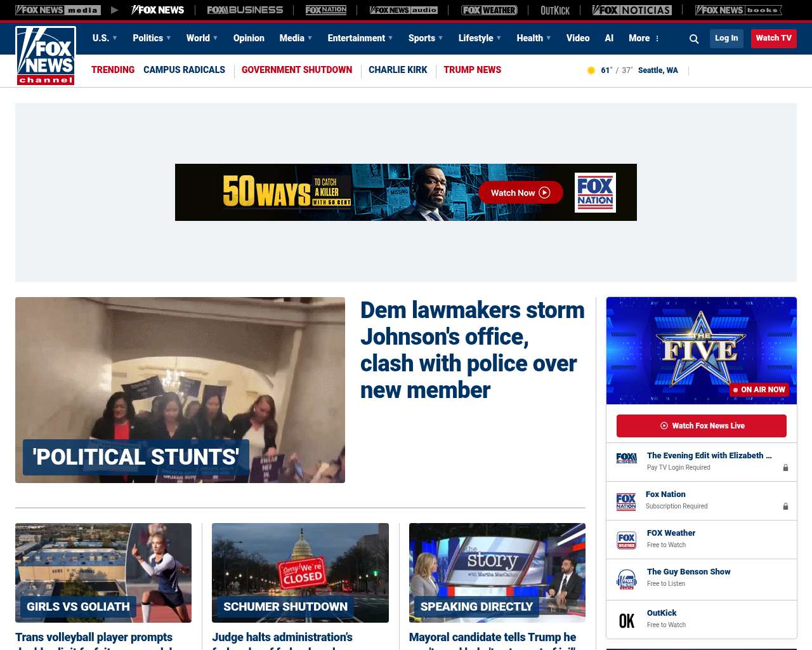Open Mayoral candidate tells Trump headline
Viewport: 812px width, 650px height.
[x=493, y=640]
